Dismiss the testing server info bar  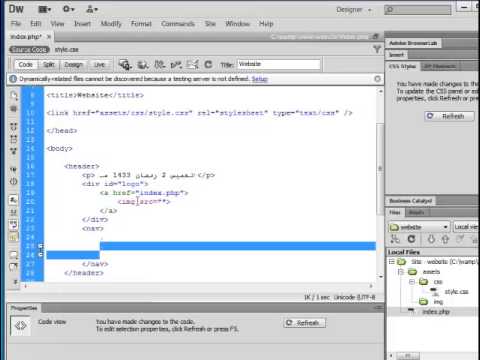click(377, 79)
